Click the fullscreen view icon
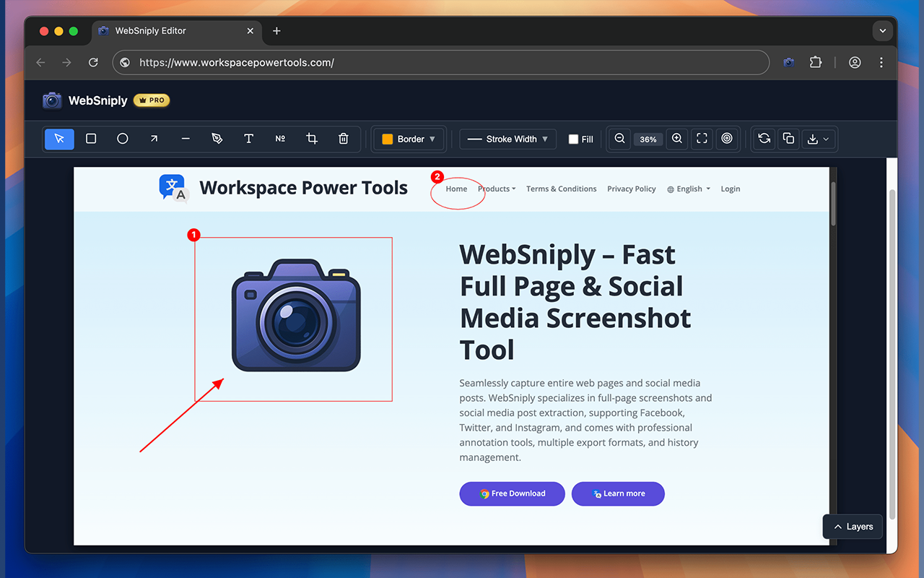Image resolution: width=924 pixels, height=578 pixels. pos(701,139)
